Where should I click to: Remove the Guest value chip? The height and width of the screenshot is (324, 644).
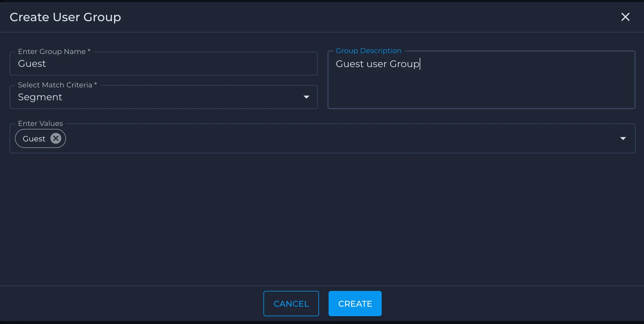coord(56,138)
